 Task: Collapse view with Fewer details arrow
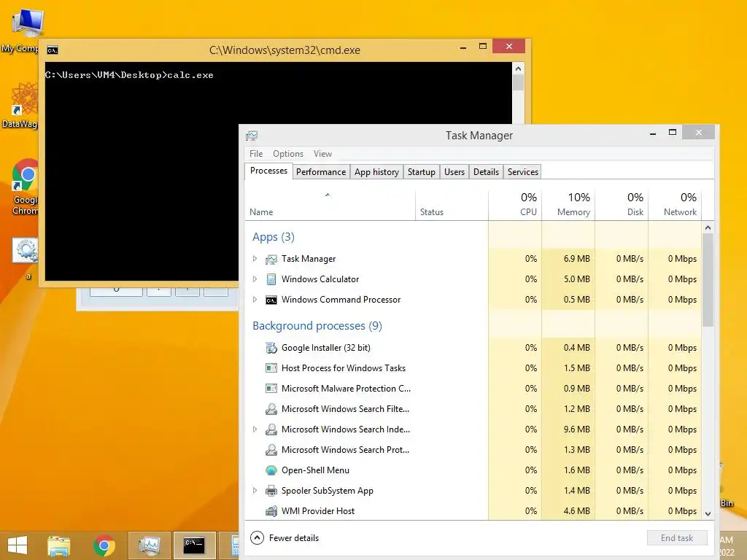[257, 538]
